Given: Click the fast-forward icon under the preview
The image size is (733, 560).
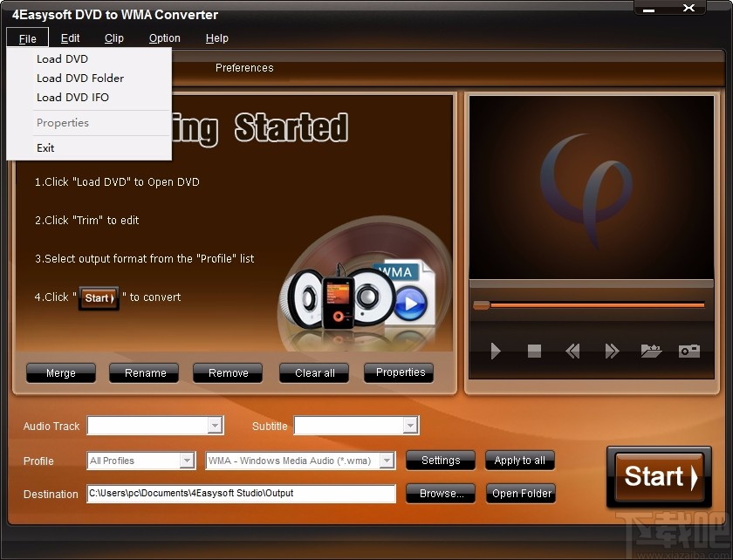Looking at the screenshot, I should (x=611, y=351).
